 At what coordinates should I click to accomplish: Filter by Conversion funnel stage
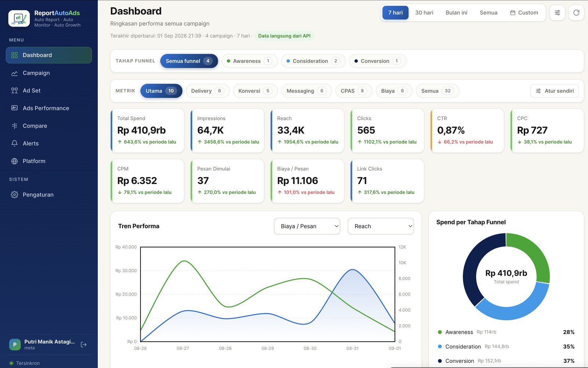(x=377, y=61)
